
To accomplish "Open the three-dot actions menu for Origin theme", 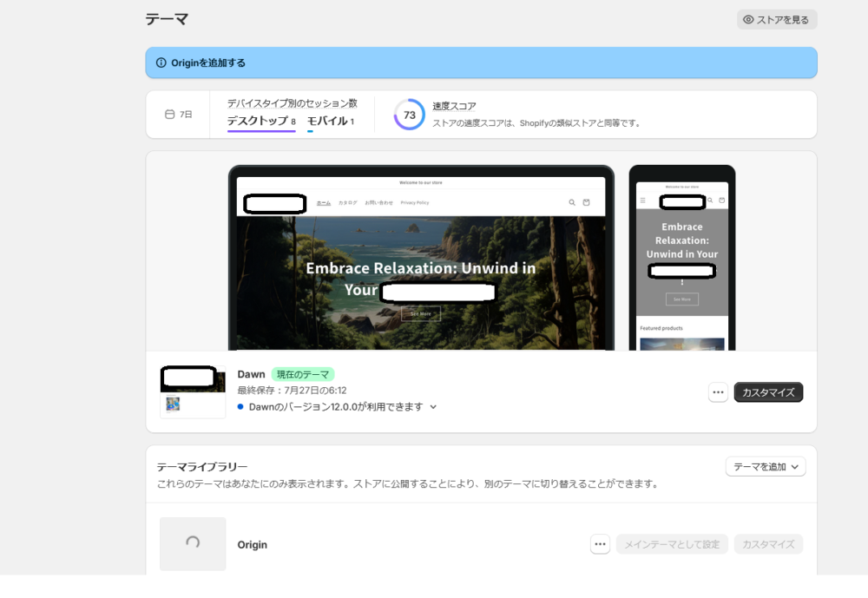I will point(600,544).
